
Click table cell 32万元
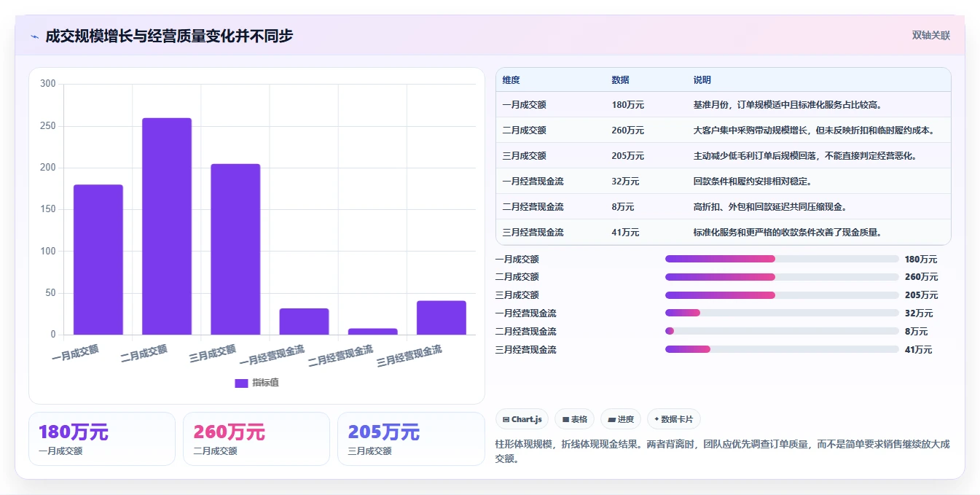[625, 182]
